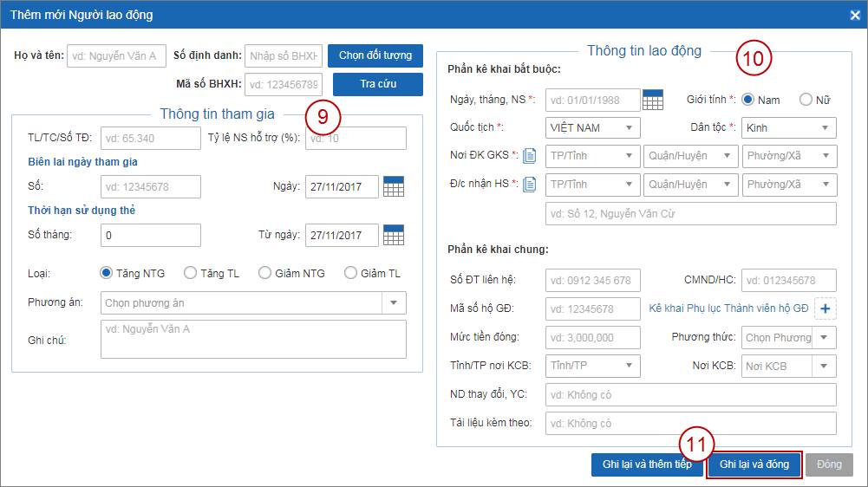Screen dimensions: 868x487
Task: Select Giảm NTG radio option
Action: point(264,273)
